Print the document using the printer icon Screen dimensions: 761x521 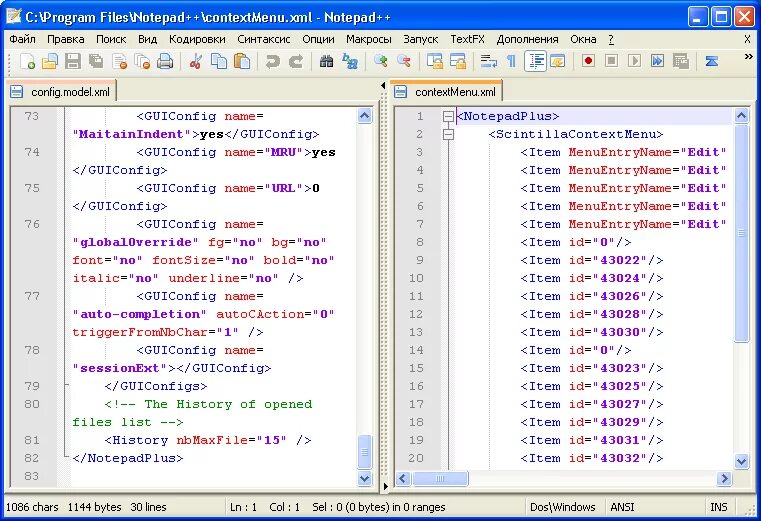165,61
